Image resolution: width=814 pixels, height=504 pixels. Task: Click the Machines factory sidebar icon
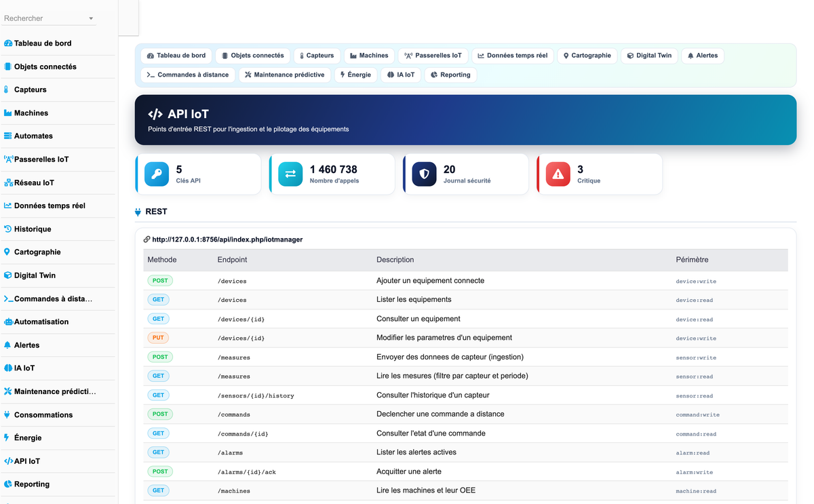pyautogui.click(x=8, y=113)
